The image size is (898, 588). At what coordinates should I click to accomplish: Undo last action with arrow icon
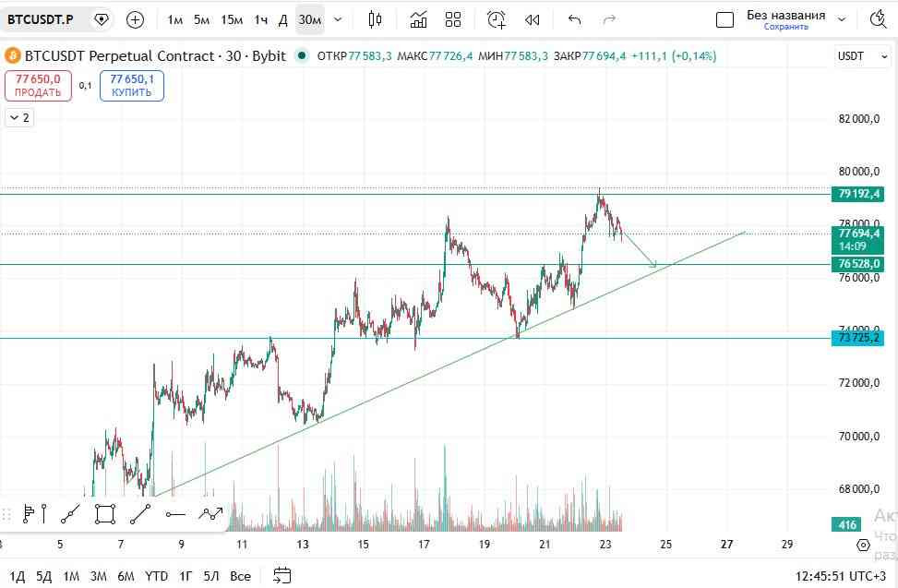click(x=574, y=20)
